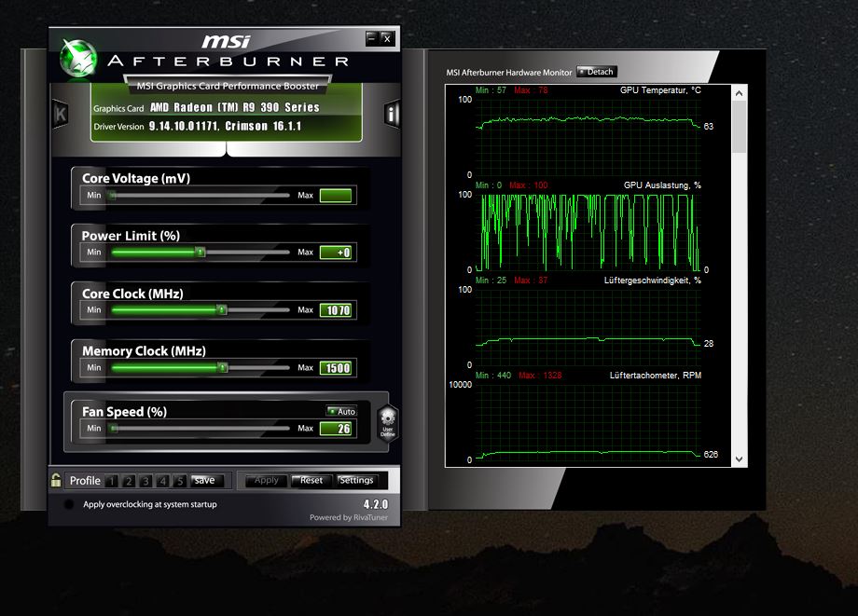Click the MSI Afterburner Hardware Monitor title
858x616 pixels.
509,72
